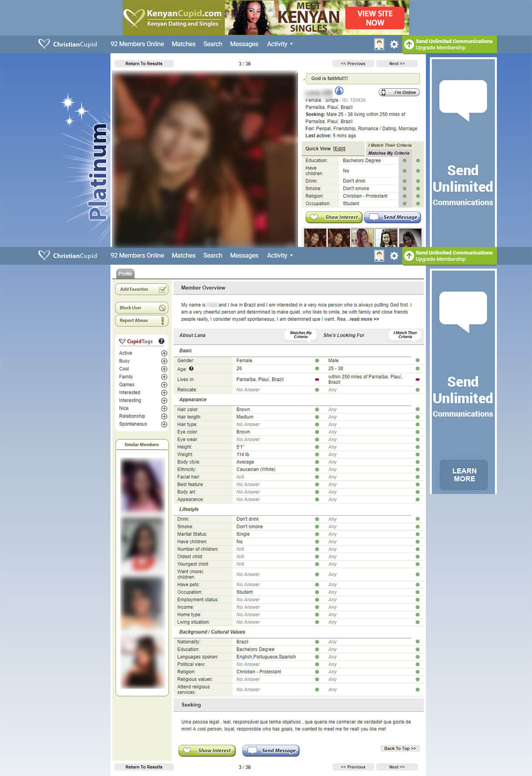This screenshot has height=776, width=532.
Task: Expand overview text with 'read more' link
Action: coord(364,319)
